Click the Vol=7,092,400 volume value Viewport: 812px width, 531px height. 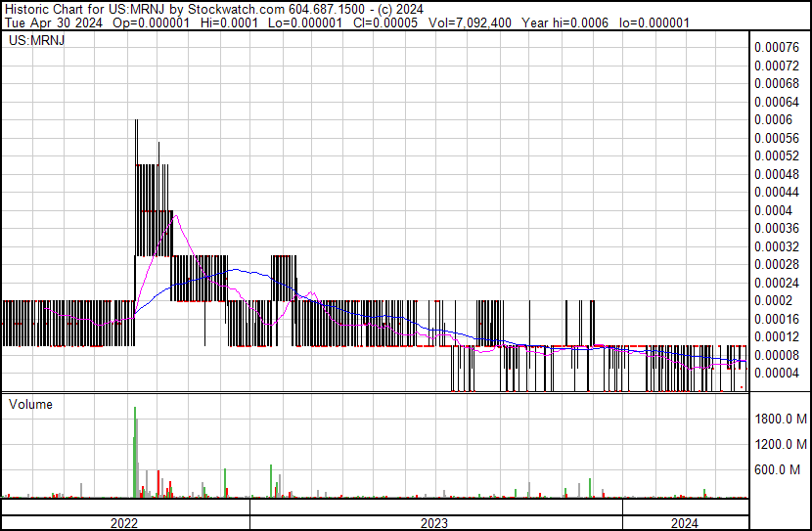(x=470, y=22)
